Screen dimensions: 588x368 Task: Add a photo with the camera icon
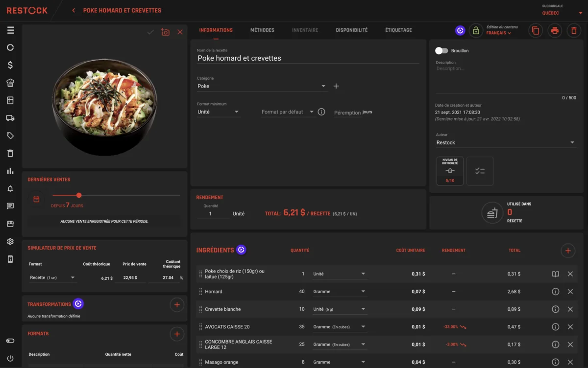(x=165, y=32)
